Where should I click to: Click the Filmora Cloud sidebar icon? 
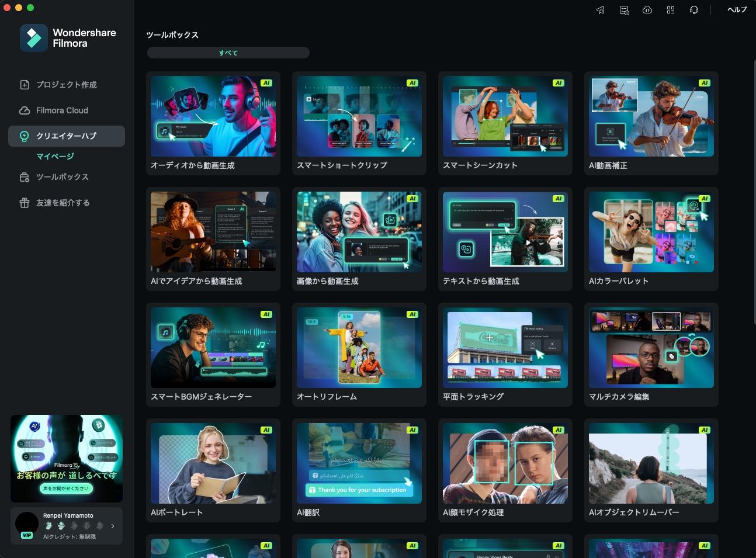25,110
